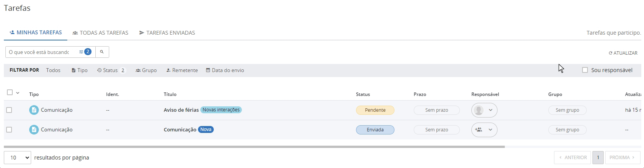Filter by Tipo
Image resolution: width=644 pixels, height=168 pixels.
[x=80, y=70]
